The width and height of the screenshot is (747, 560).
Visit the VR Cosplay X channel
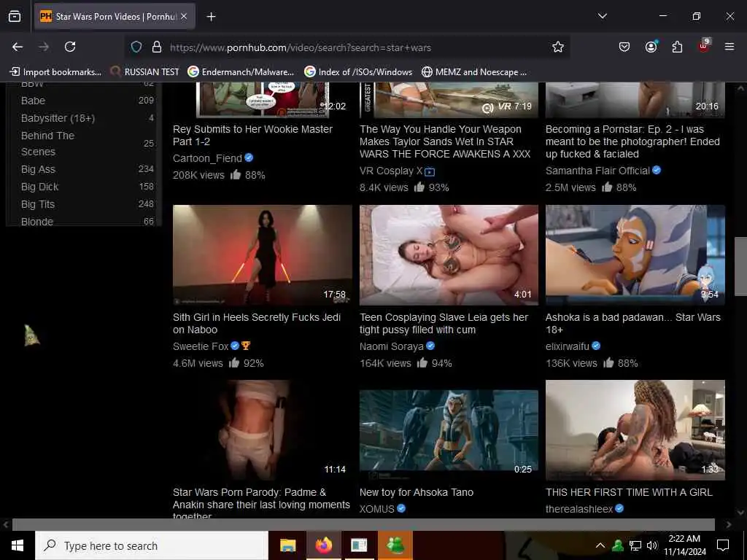[x=391, y=171]
